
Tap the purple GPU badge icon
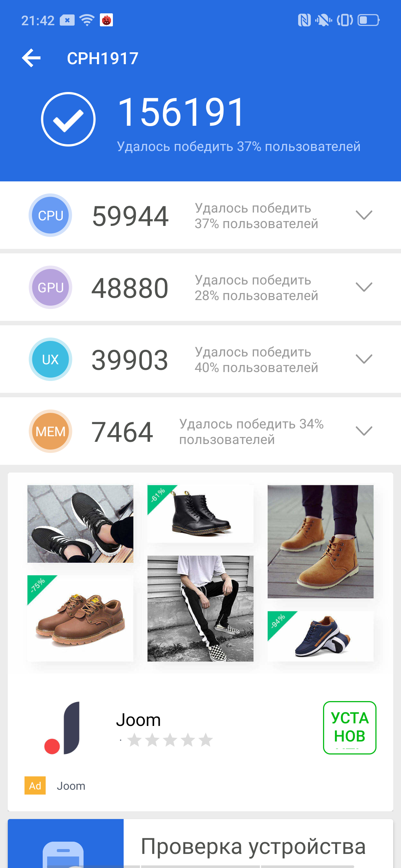pos(50,287)
